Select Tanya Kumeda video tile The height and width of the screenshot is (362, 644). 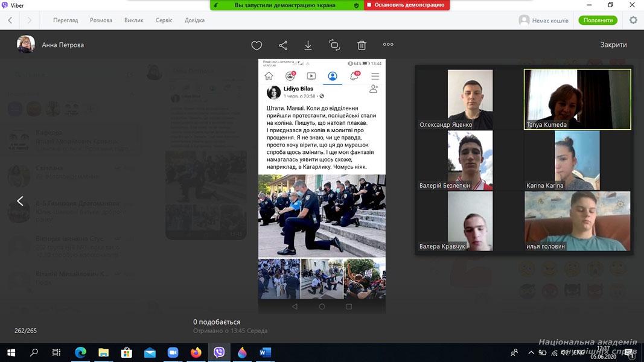577,100
